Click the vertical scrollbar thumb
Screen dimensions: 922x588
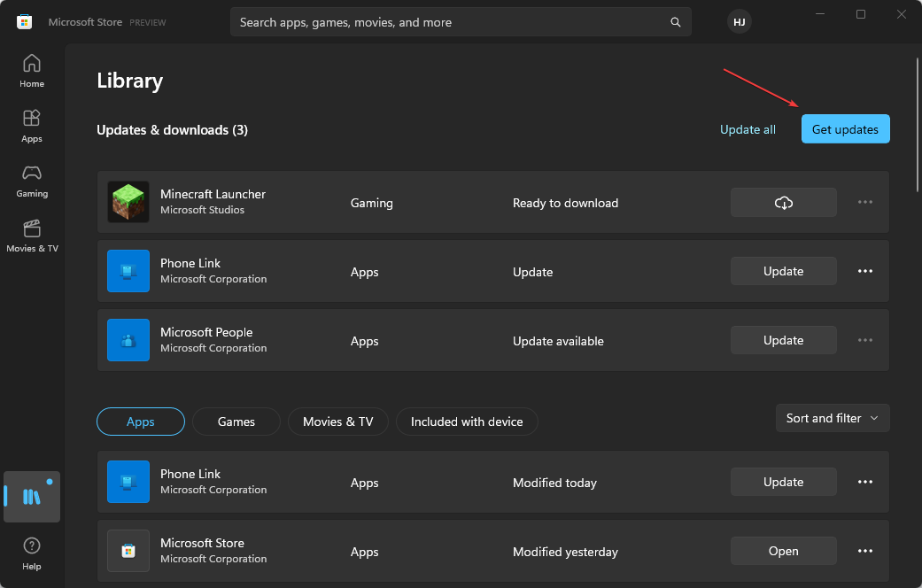918,125
